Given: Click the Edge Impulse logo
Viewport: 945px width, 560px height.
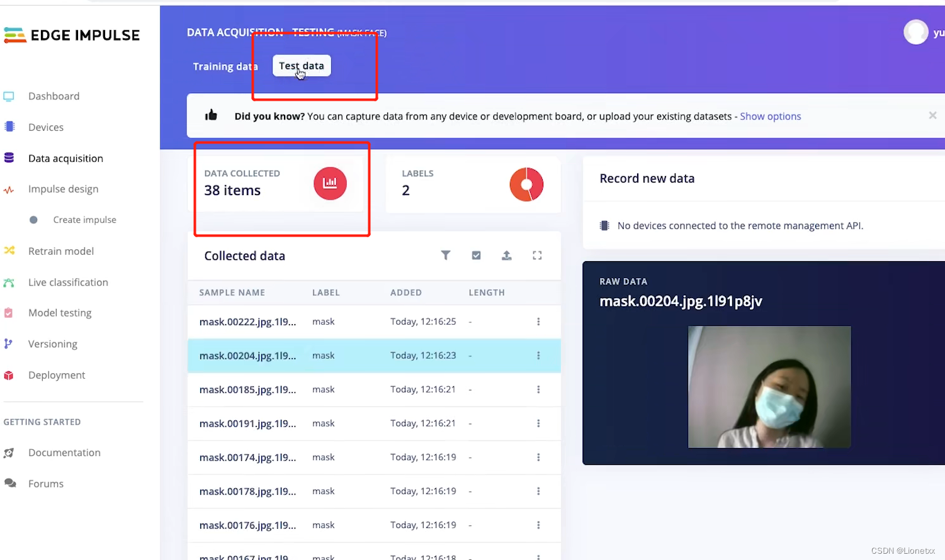Looking at the screenshot, I should click(72, 35).
